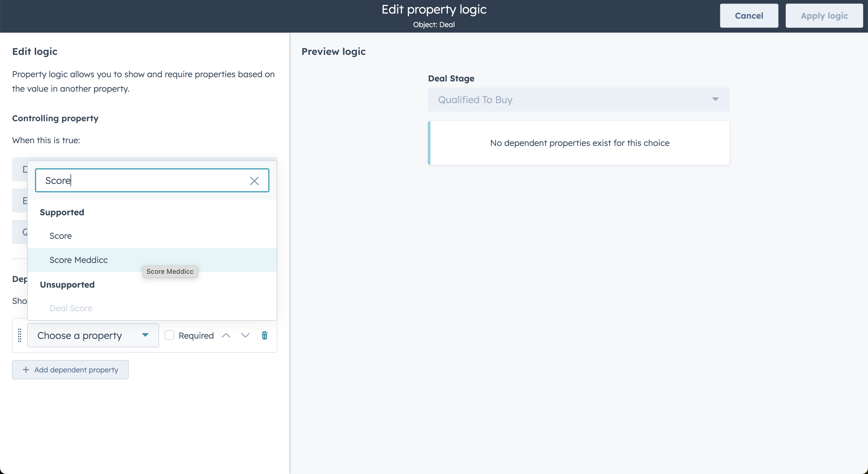Image resolution: width=868 pixels, height=474 pixels.
Task: Delete the dependent property with trash icon
Action: coord(265,335)
